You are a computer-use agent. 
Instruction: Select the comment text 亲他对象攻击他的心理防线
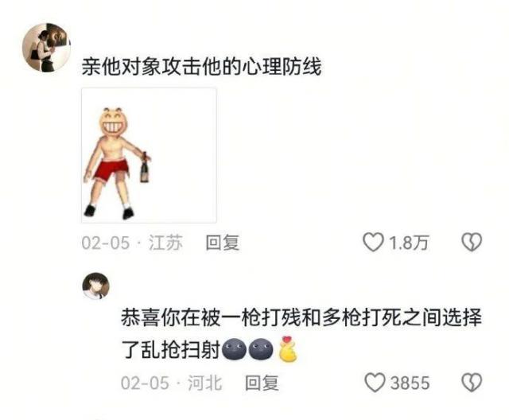[201, 67]
